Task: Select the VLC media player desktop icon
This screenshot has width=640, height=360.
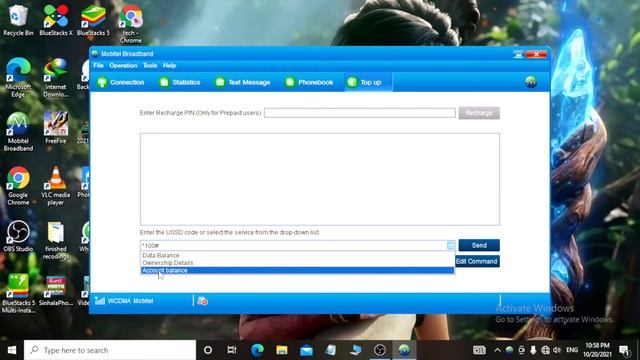Action: point(56,186)
